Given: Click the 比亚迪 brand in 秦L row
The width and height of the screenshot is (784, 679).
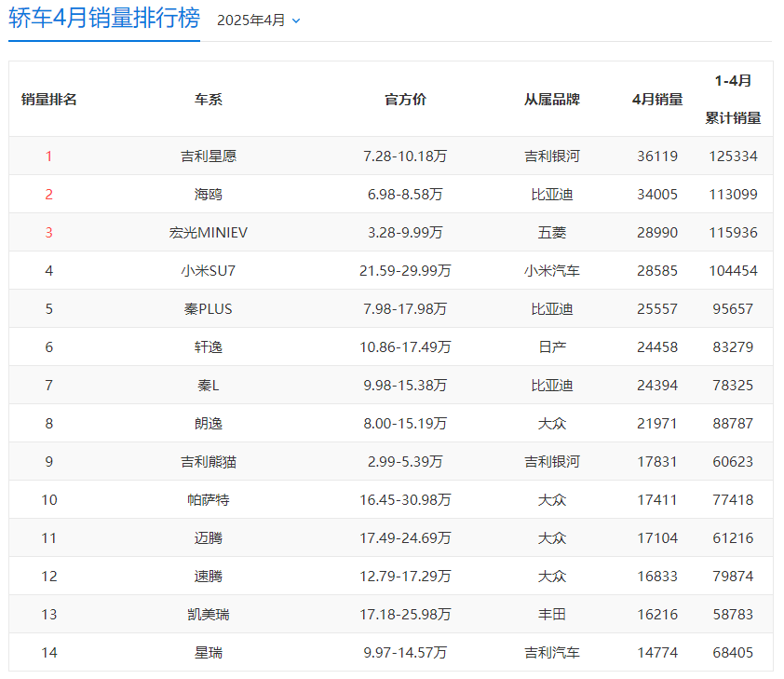Looking at the screenshot, I should click(x=552, y=386).
